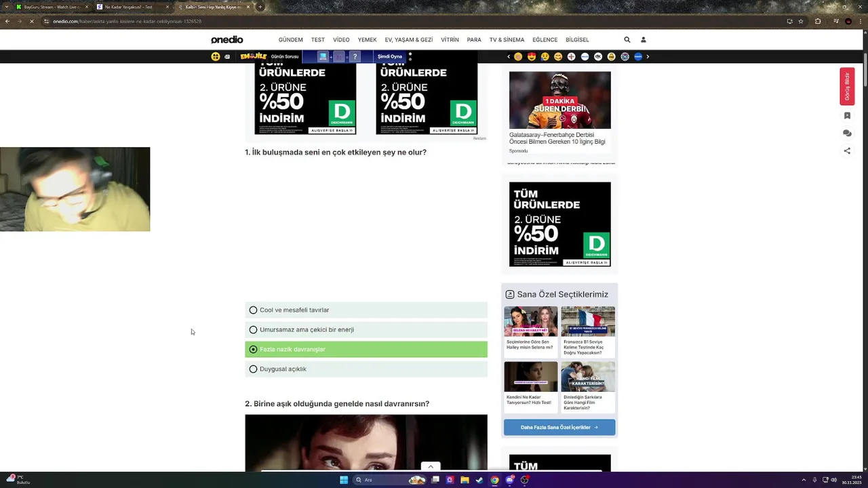Viewport: 868px width, 488px height.
Task: Open Steam from the taskbar
Action: pyautogui.click(x=479, y=480)
